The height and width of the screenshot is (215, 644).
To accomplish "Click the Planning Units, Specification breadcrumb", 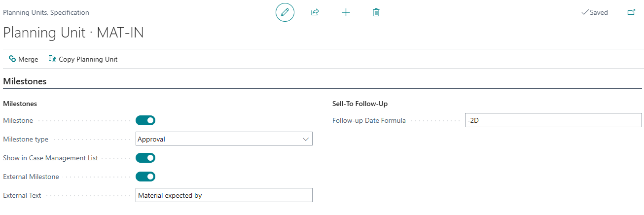I will coord(46,12).
